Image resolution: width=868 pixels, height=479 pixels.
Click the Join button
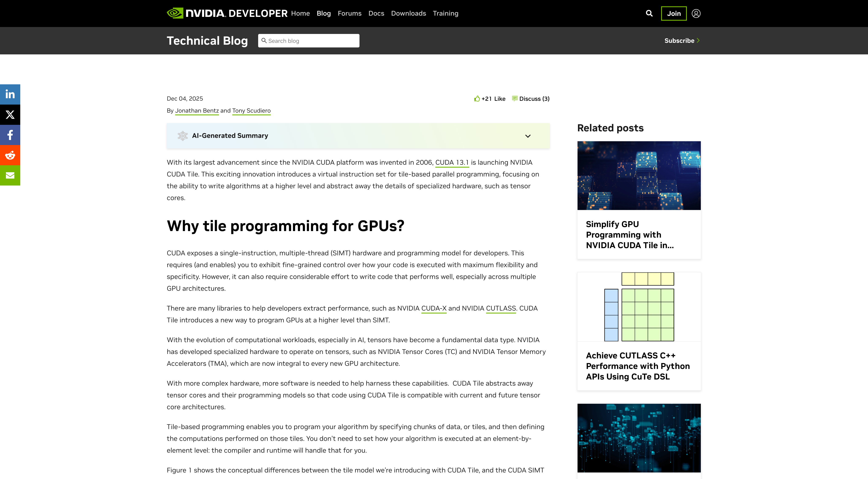coord(674,13)
